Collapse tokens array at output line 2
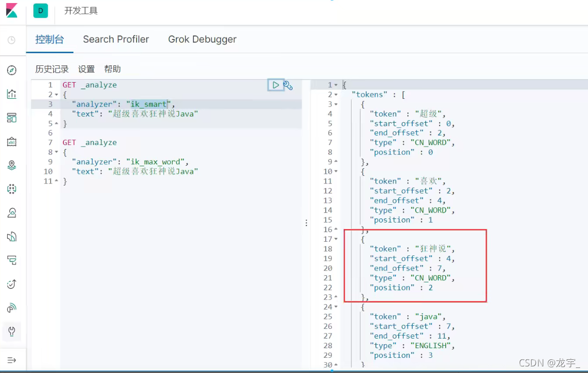Screen dimensions: 588x373 336,95
